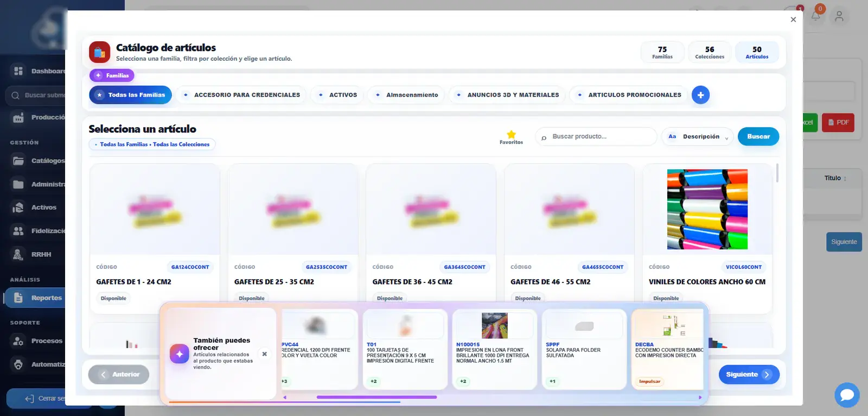Viewport: 868px width, 416px height.
Task: Click the Anterior button
Action: 119,374
